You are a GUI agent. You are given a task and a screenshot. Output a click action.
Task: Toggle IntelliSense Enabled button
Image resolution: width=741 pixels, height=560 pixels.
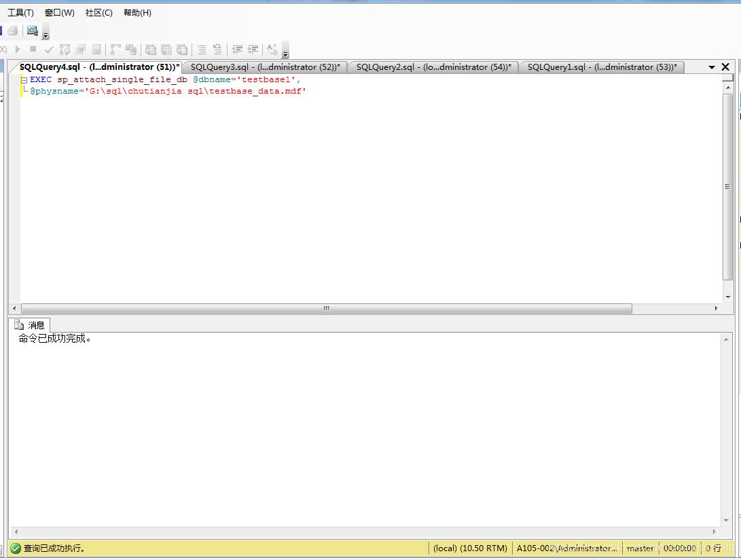[96, 50]
